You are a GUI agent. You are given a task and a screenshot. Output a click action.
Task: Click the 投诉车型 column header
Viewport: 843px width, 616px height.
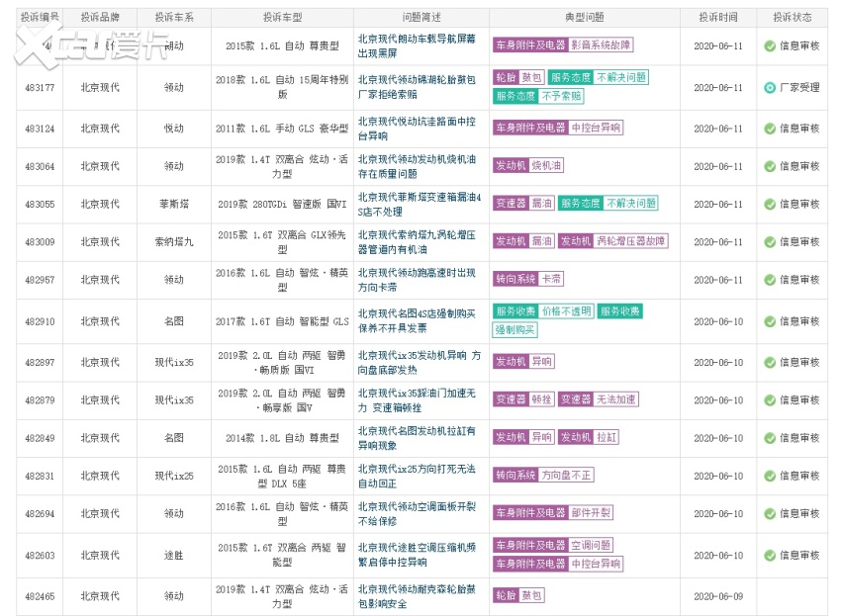tap(282, 17)
